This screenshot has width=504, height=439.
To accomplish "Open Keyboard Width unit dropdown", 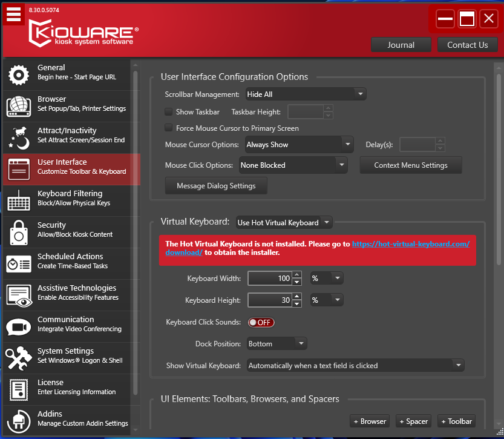I will (327, 278).
